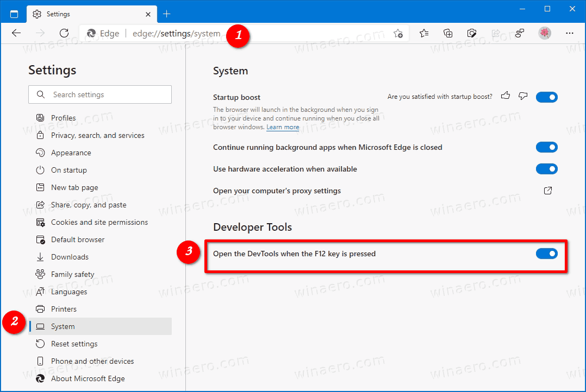Viewport: 586px width, 392px height.
Task: Open the Collections icon in toolbar
Action: coord(448,34)
